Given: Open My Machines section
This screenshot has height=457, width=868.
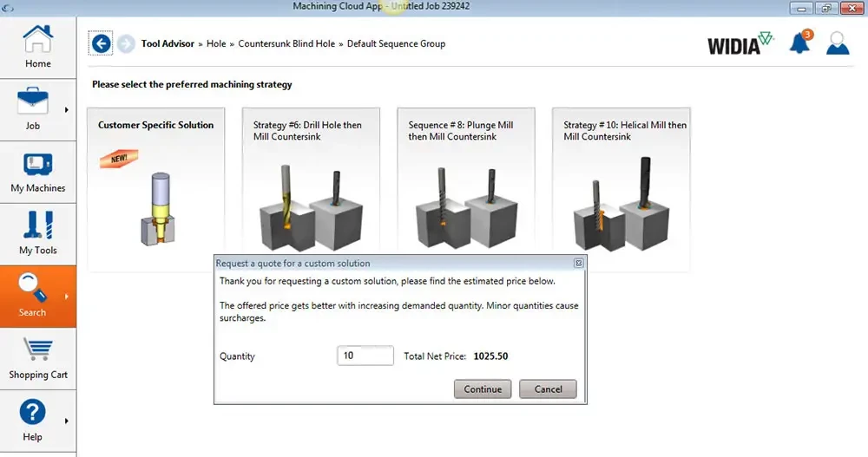Looking at the screenshot, I should (x=37, y=172).
